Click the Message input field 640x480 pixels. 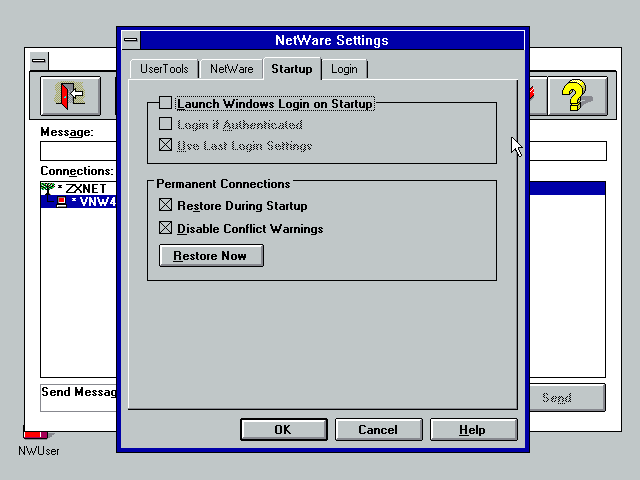78,151
